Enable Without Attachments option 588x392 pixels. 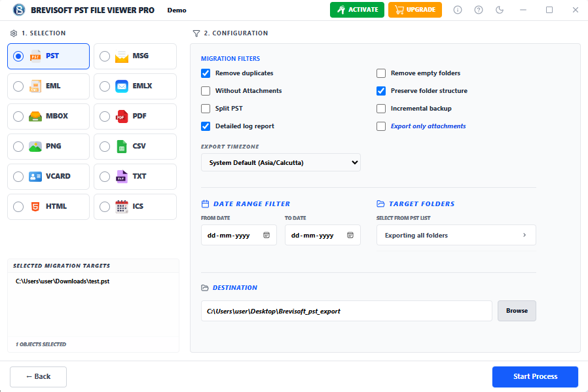pyautogui.click(x=206, y=91)
